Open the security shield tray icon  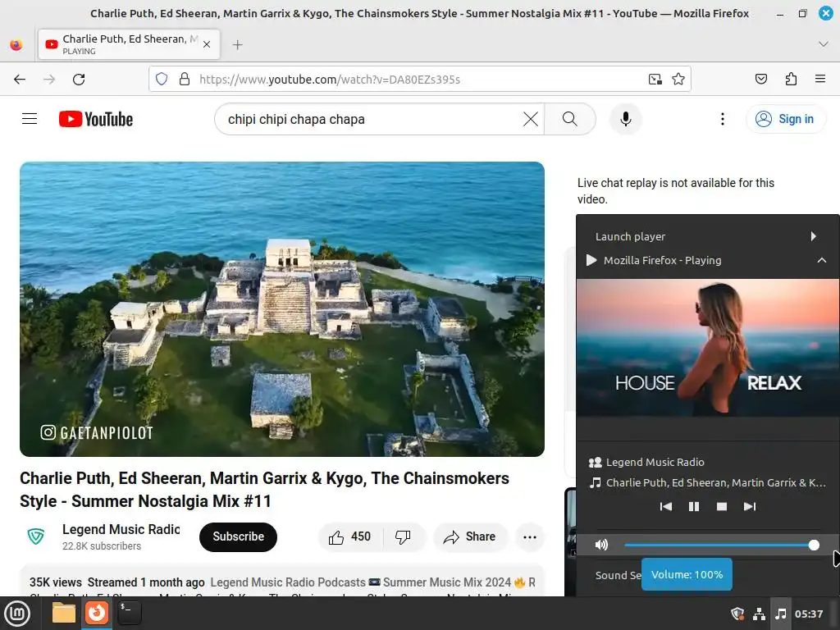[737, 614]
